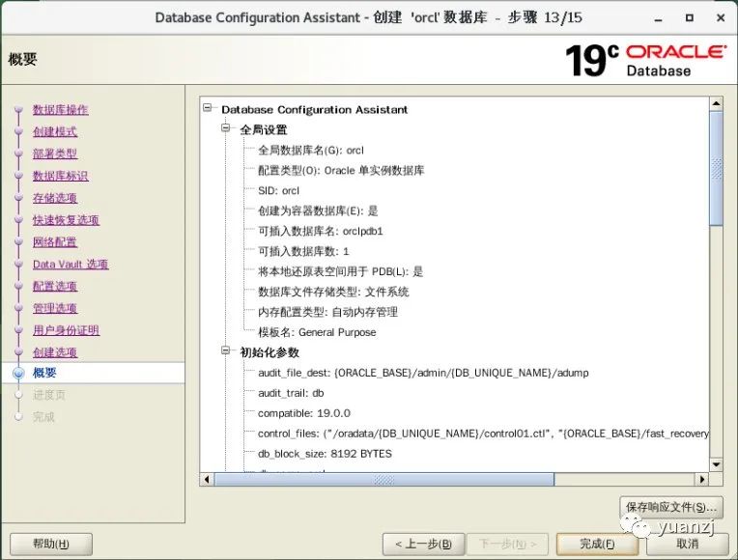Maximize the DBCA window
738x560 pixels.
(x=689, y=18)
